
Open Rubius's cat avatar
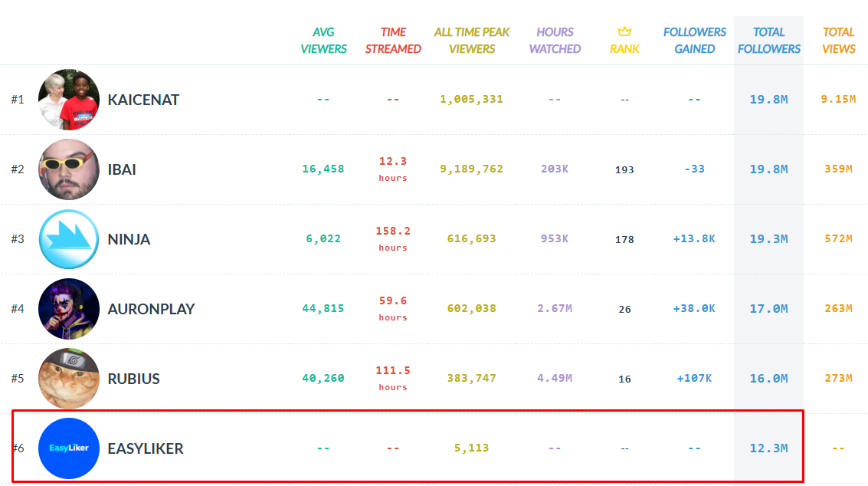pos(69,379)
